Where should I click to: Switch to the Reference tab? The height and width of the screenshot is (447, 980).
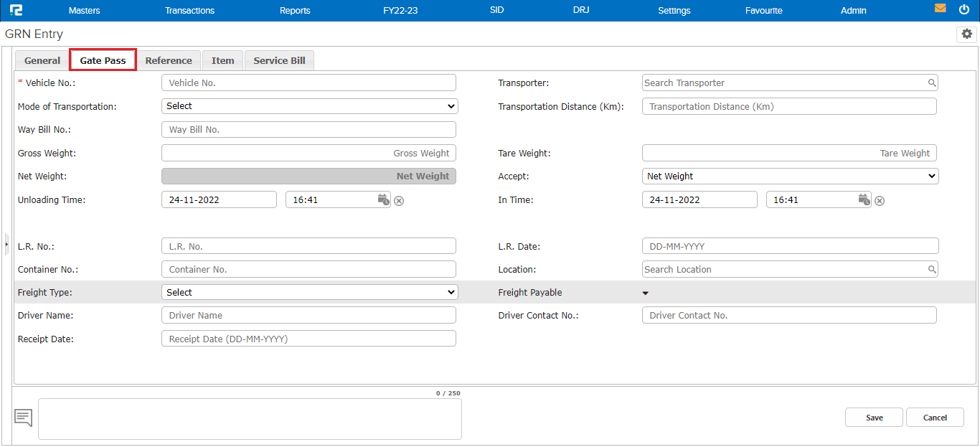169,61
